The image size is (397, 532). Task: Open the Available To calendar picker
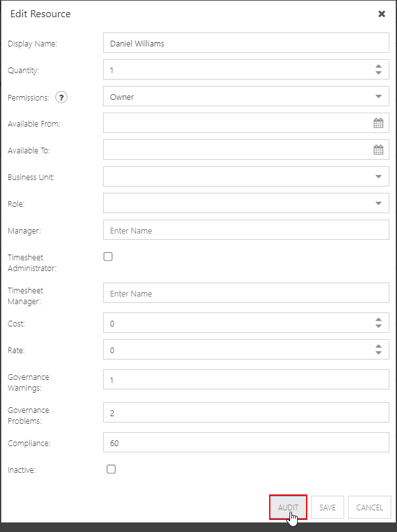click(x=379, y=150)
